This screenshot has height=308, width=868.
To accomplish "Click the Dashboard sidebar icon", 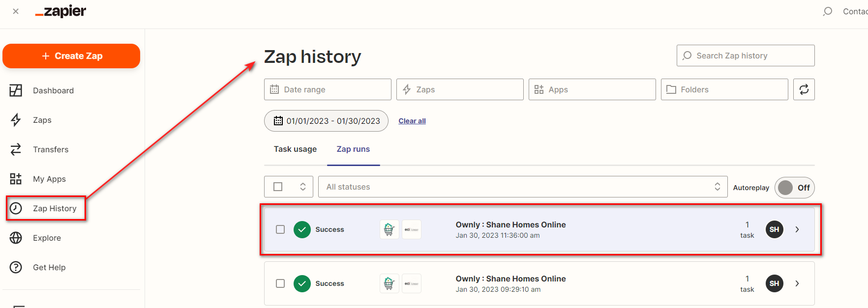I will 16,90.
